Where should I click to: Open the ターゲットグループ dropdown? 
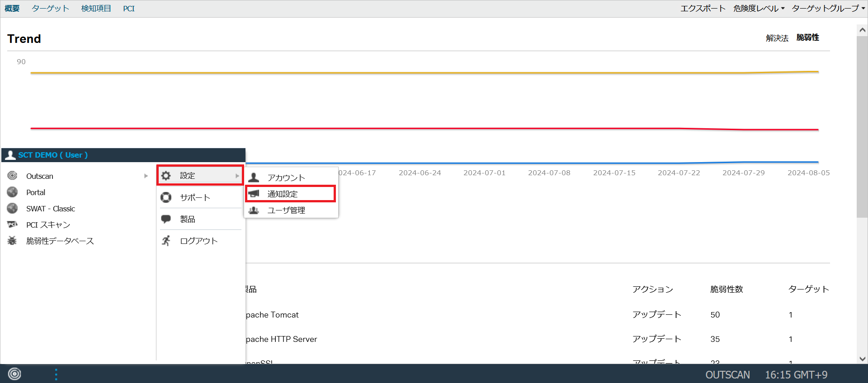[828, 9]
